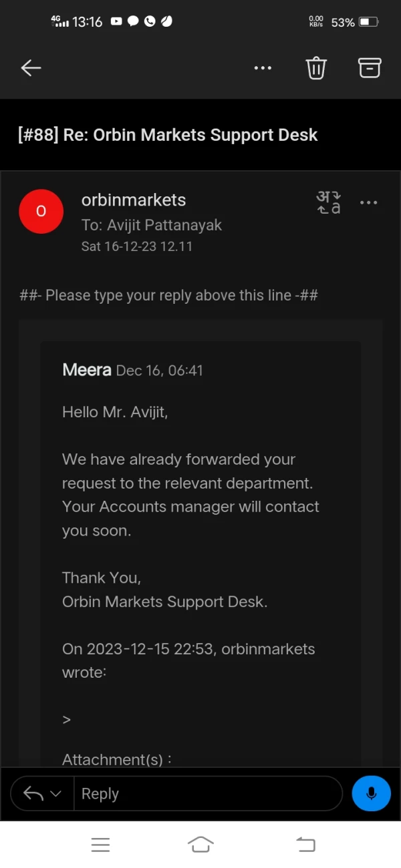Tap the orbinmarkets sender avatar

41,211
